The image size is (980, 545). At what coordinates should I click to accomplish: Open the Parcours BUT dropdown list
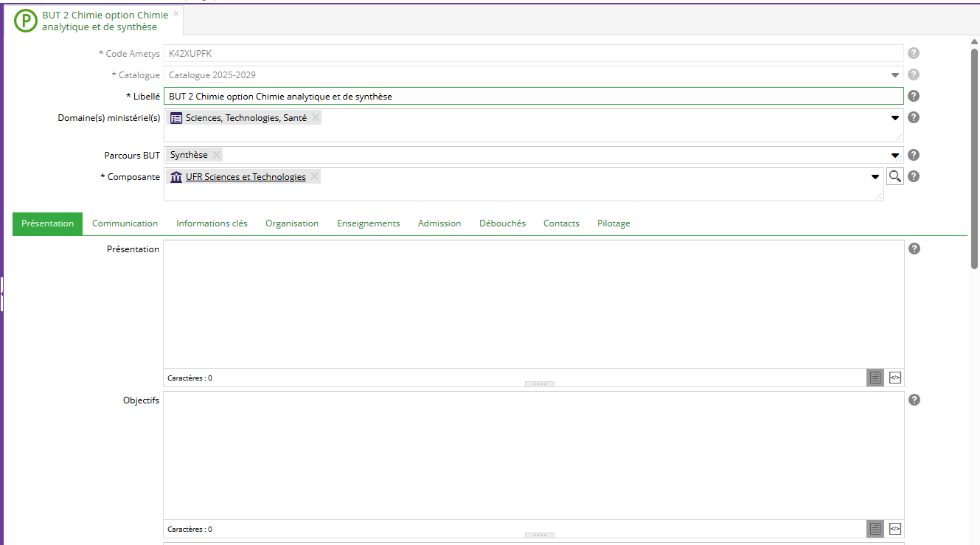(895, 156)
